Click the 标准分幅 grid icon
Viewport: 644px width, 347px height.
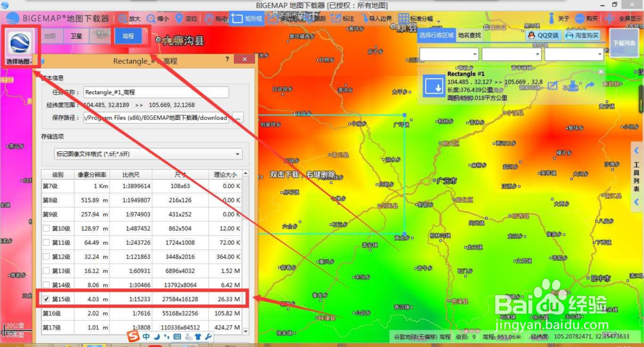(x=403, y=19)
